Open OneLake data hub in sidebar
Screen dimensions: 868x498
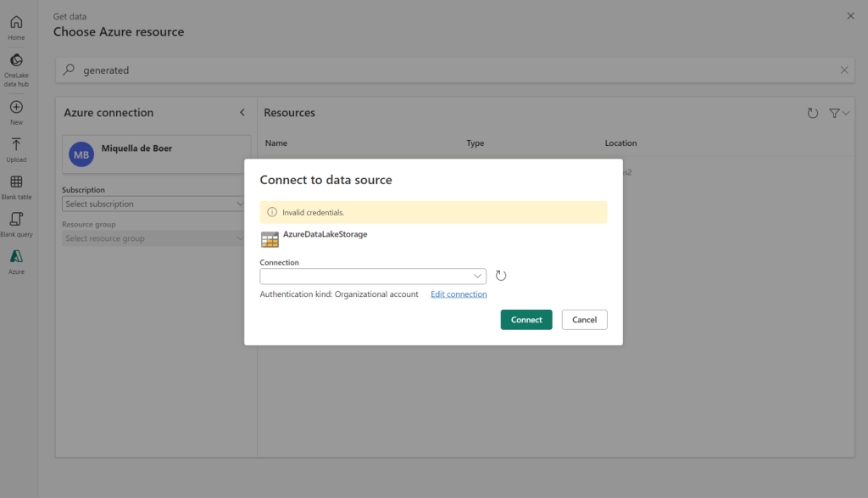click(16, 70)
